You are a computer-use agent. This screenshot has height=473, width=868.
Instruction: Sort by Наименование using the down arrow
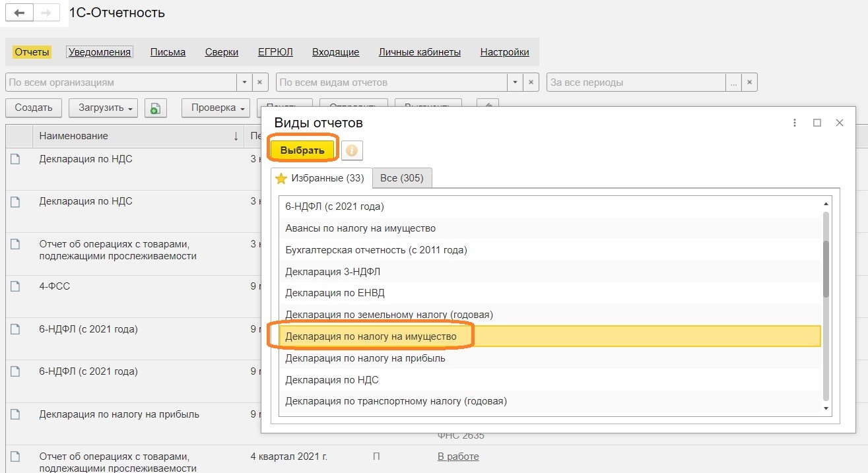tap(236, 136)
